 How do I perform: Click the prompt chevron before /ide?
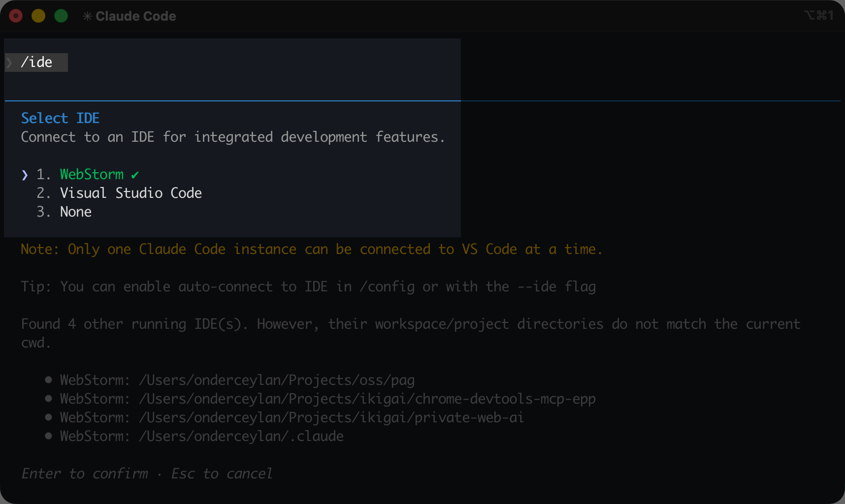click(x=8, y=62)
